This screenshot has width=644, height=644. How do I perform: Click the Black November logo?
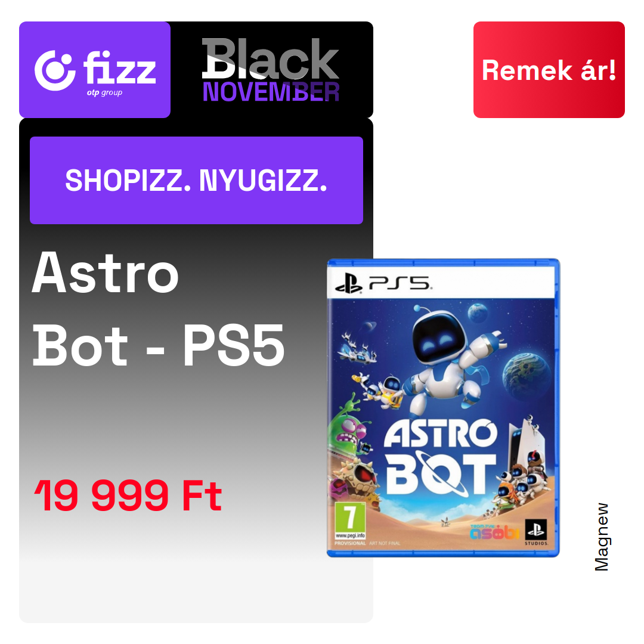click(271, 69)
